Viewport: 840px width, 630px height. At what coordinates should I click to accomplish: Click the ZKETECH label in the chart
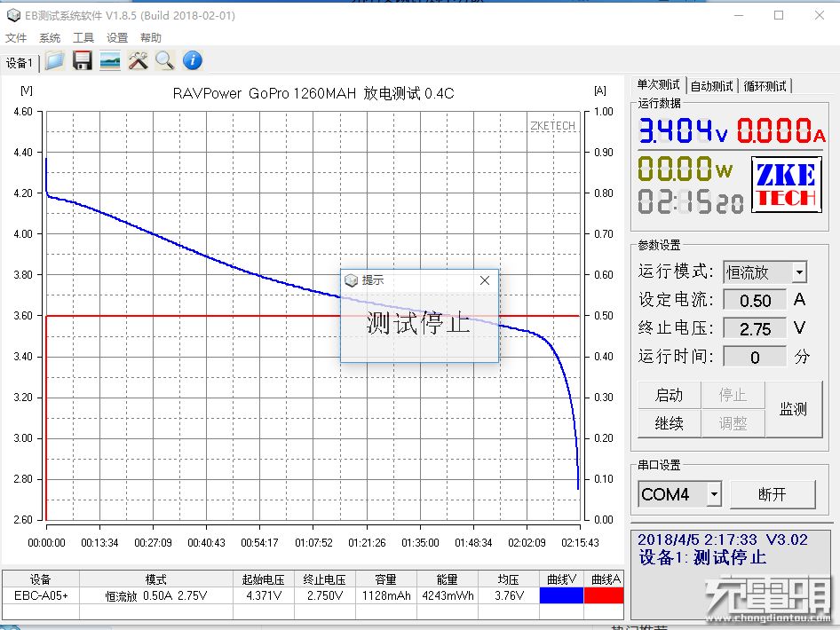click(x=552, y=126)
